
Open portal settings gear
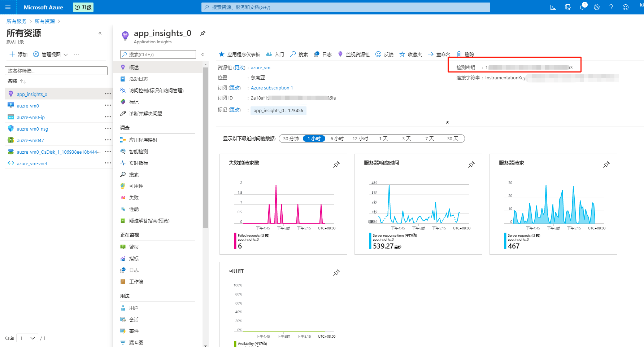click(597, 7)
